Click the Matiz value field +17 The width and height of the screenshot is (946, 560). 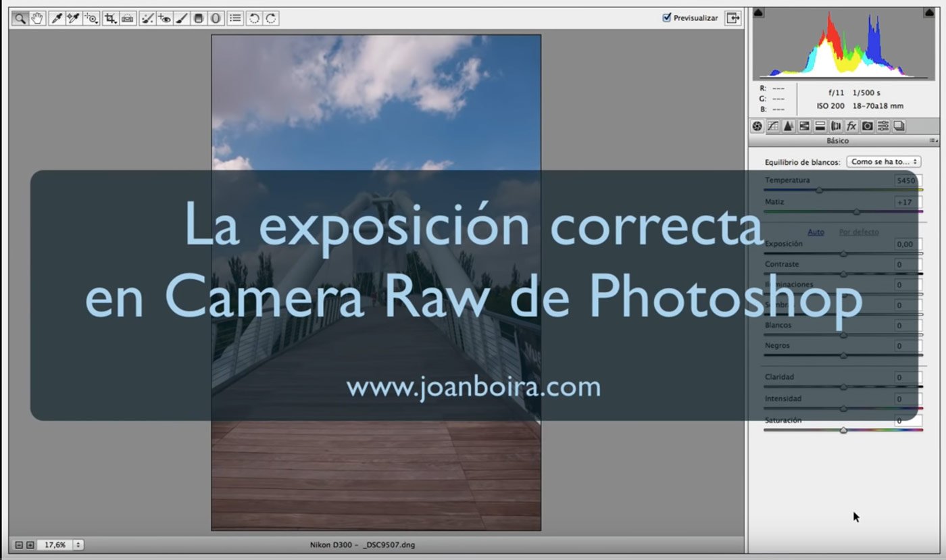(x=908, y=202)
